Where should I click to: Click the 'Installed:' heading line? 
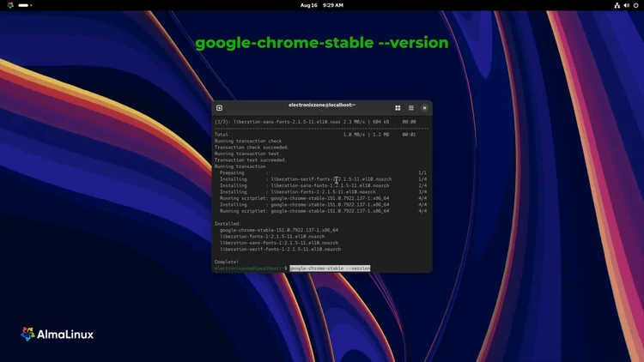228,224
